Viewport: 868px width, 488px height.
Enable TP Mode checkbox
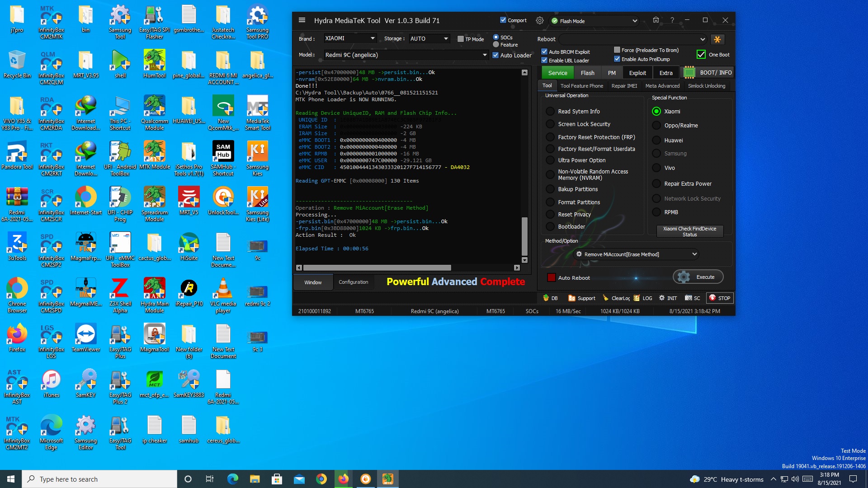460,39
